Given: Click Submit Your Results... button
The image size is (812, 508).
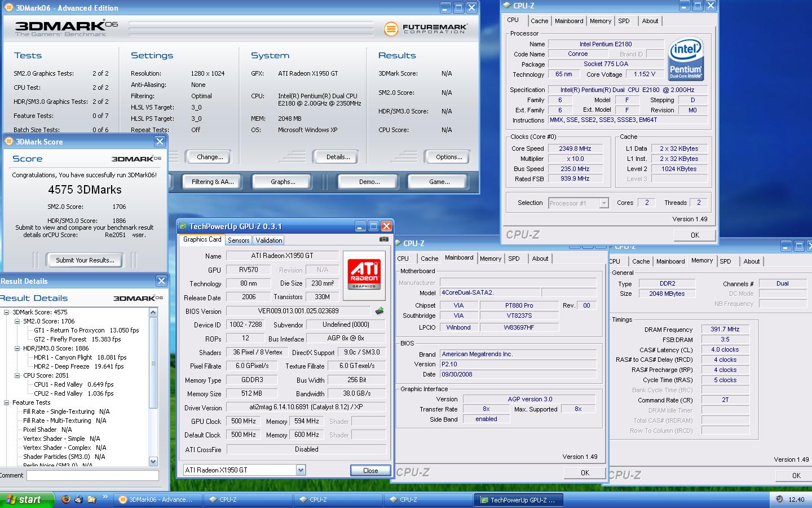Looking at the screenshot, I should (85, 260).
